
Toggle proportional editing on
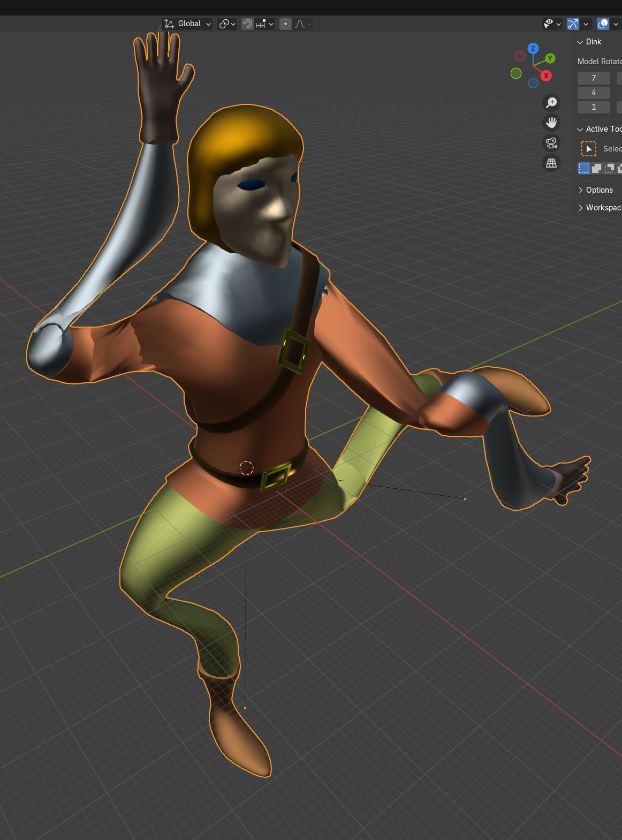pos(286,24)
